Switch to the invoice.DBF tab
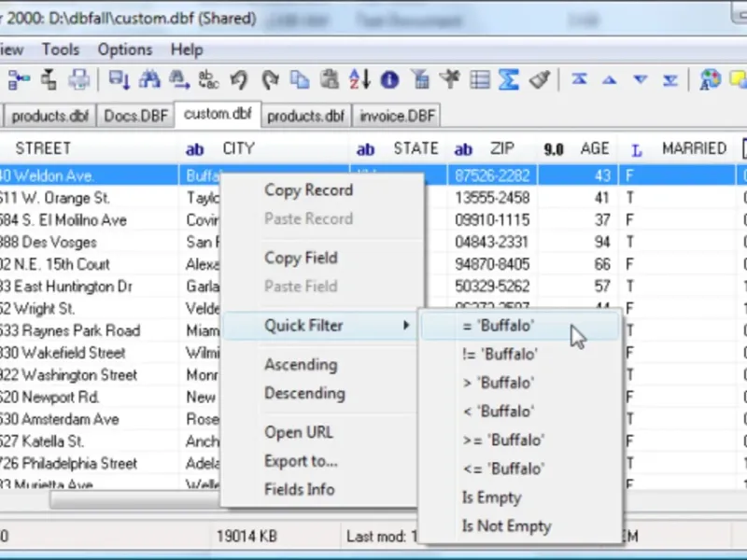Image resolution: width=747 pixels, height=560 pixels. click(397, 116)
